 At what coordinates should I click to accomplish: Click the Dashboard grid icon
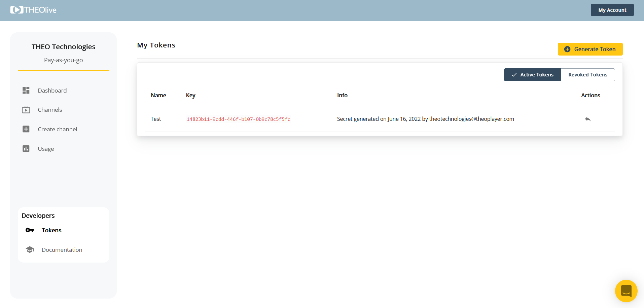(x=26, y=90)
